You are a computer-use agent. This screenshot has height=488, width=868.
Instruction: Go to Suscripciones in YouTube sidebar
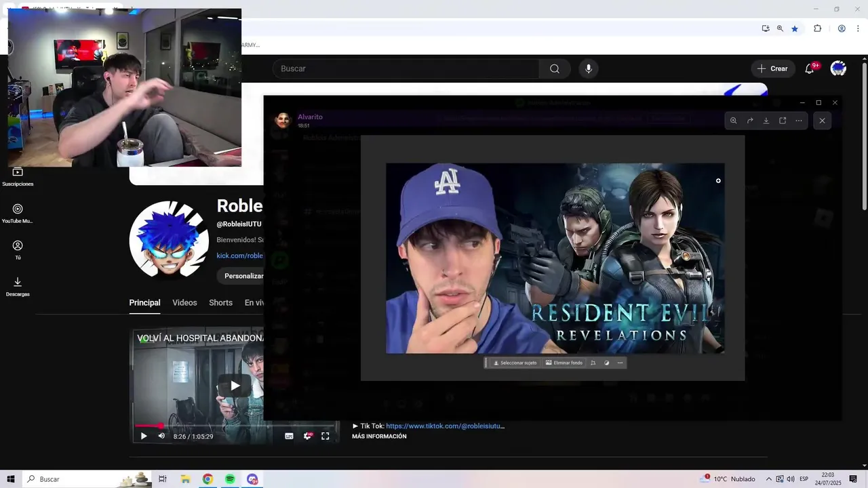click(x=18, y=177)
